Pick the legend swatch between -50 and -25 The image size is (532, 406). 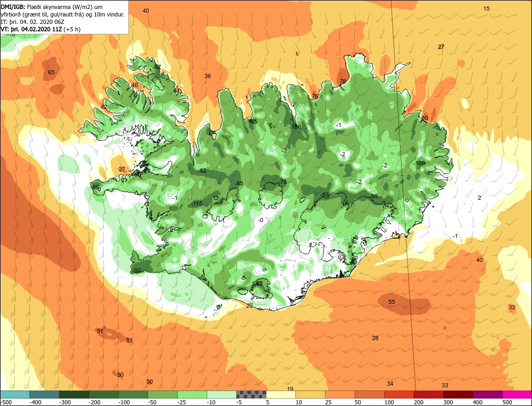click(162, 394)
